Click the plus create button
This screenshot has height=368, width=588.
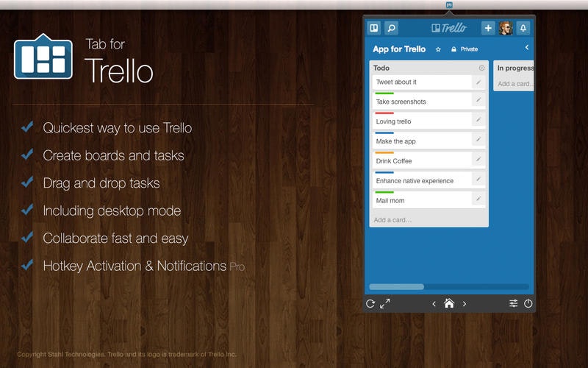[488, 28]
